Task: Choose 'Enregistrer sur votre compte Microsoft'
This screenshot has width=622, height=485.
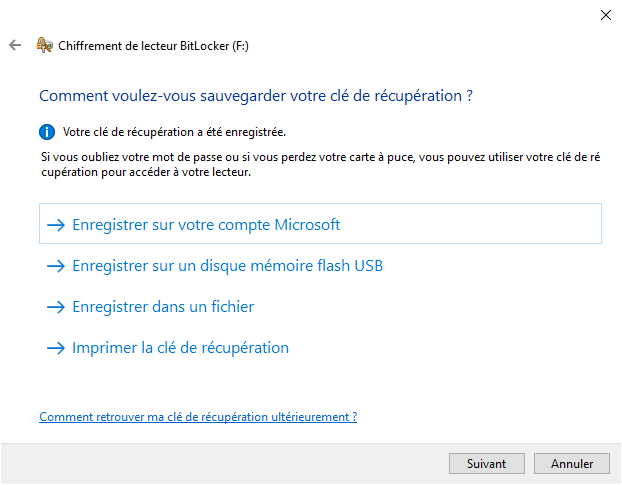Action: tap(206, 225)
